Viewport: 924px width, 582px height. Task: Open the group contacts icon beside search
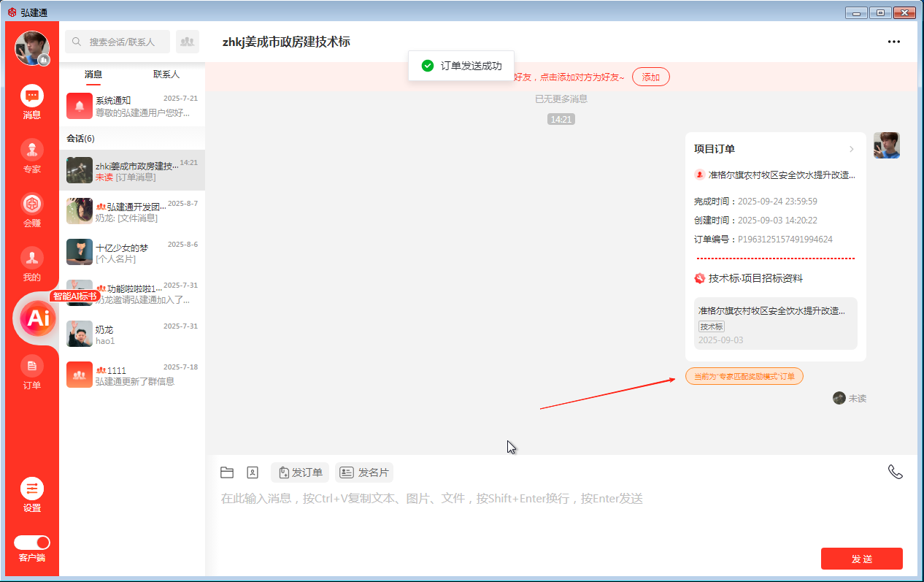tap(187, 42)
